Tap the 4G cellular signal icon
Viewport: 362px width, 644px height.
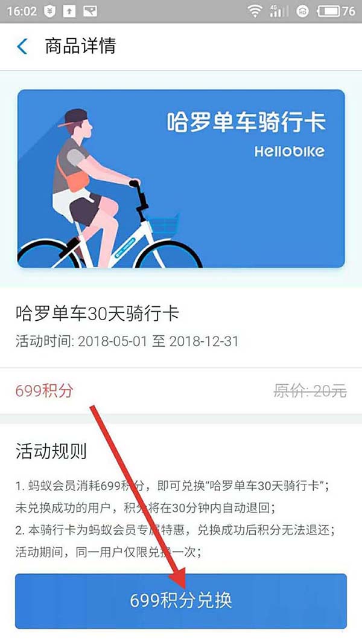click(279, 11)
